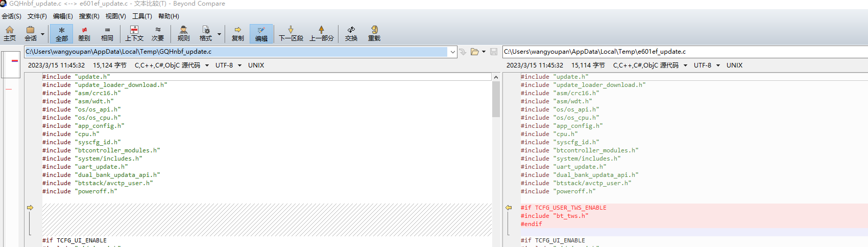Viewport: 868px width, 247px height.
Task: Click the scroll-up arrow of left pane
Action: tap(496, 77)
